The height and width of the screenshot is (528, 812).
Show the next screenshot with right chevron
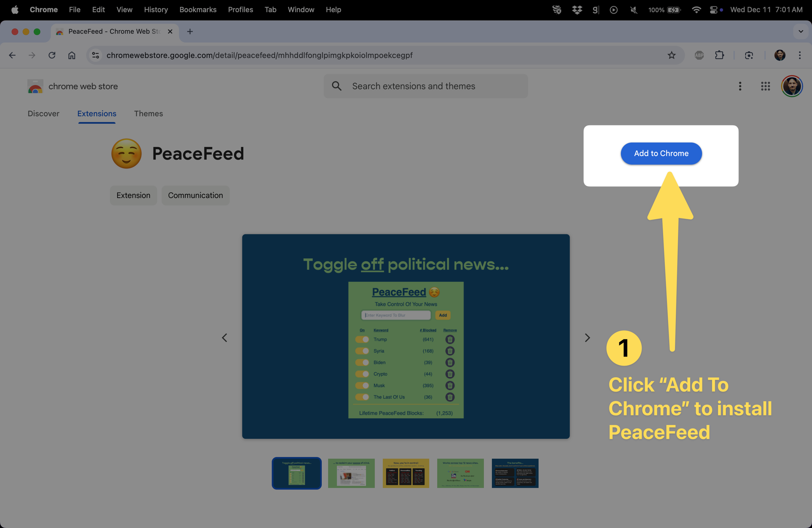pos(587,338)
